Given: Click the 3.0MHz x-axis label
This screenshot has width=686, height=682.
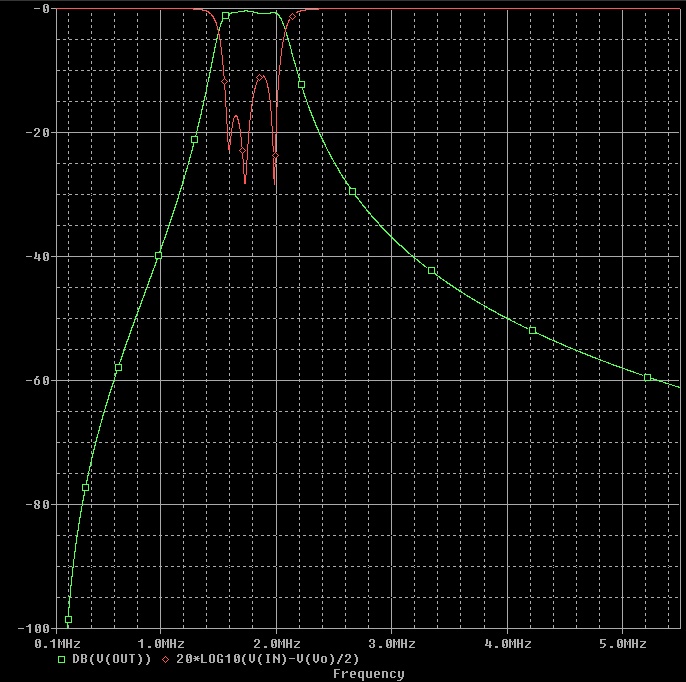Looking at the screenshot, I should 392,644.
